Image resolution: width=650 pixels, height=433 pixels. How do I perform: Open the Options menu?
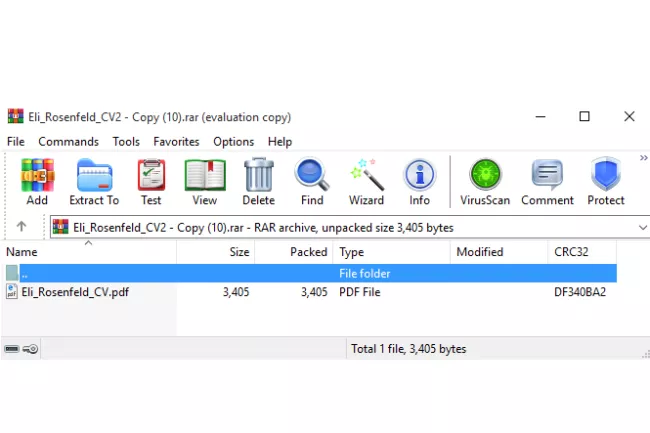(233, 142)
